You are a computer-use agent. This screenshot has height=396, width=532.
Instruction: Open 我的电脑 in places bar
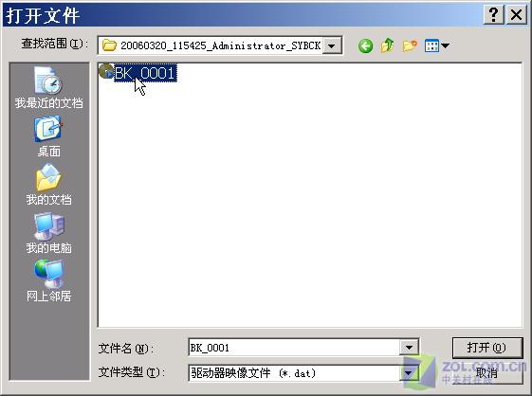point(49,233)
